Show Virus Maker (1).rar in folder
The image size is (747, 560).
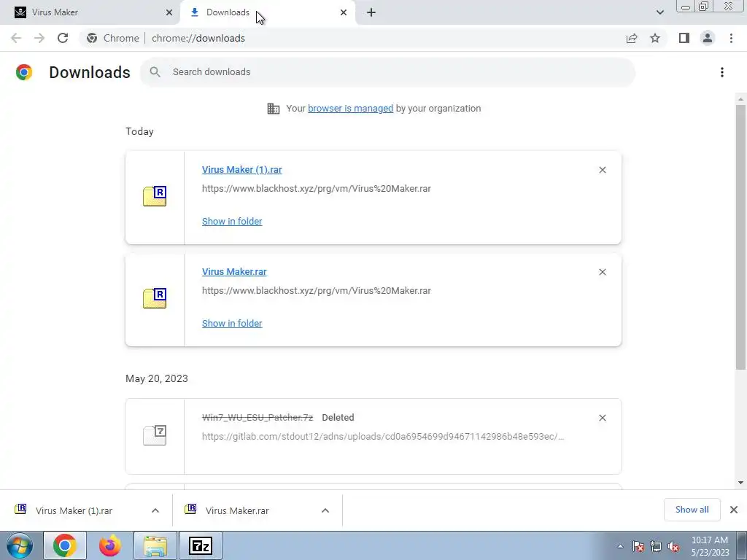tap(232, 222)
